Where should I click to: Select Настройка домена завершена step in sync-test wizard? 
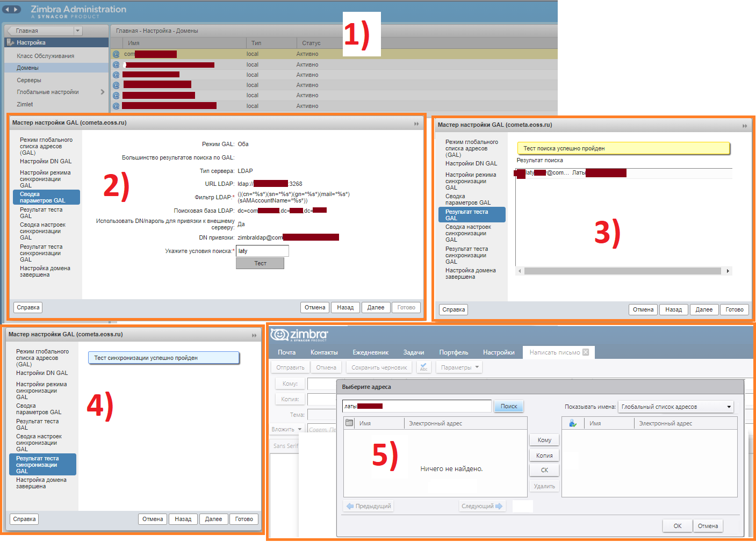pyautogui.click(x=41, y=483)
